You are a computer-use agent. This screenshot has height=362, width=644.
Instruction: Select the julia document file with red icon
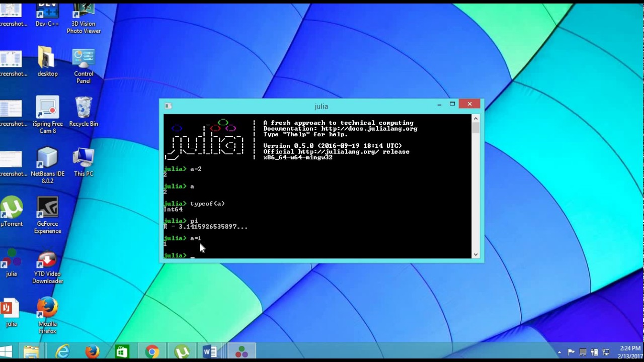10,313
